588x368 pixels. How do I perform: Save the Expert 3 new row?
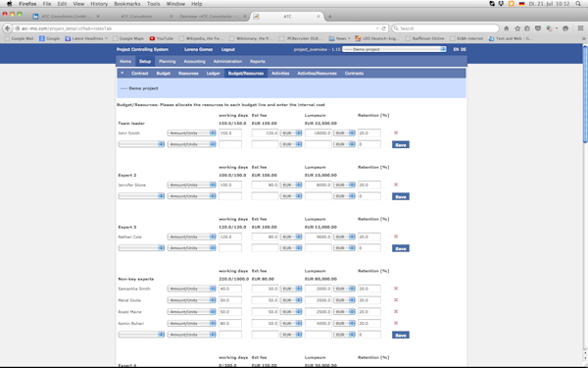(x=401, y=248)
